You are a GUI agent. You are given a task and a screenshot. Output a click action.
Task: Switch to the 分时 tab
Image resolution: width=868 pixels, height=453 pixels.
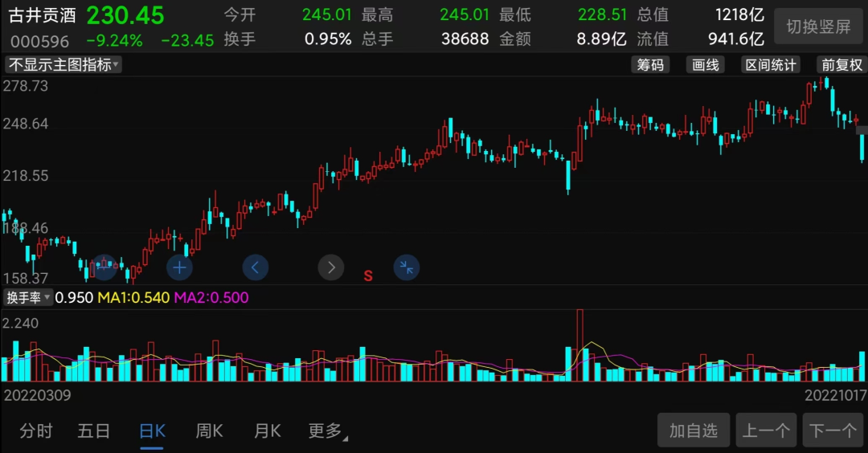point(36,431)
